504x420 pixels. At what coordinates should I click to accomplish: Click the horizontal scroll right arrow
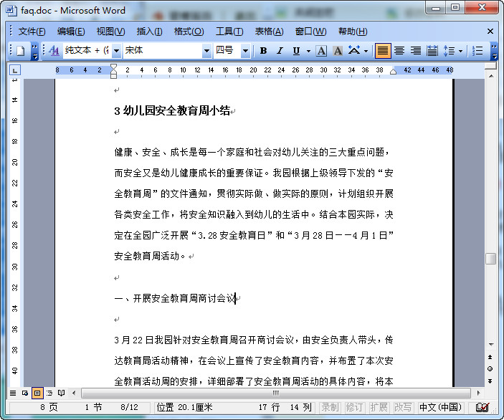(478, 393)
